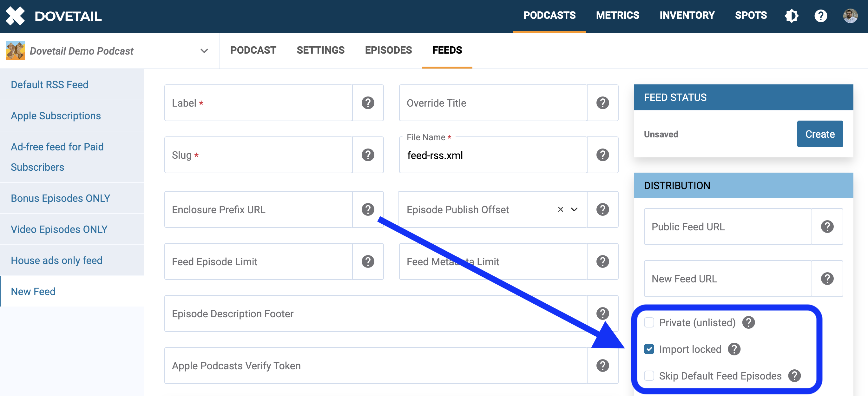Open the Bonus Episodes ONLY feed
Screen dimensions: 868x396
point(61,198)
